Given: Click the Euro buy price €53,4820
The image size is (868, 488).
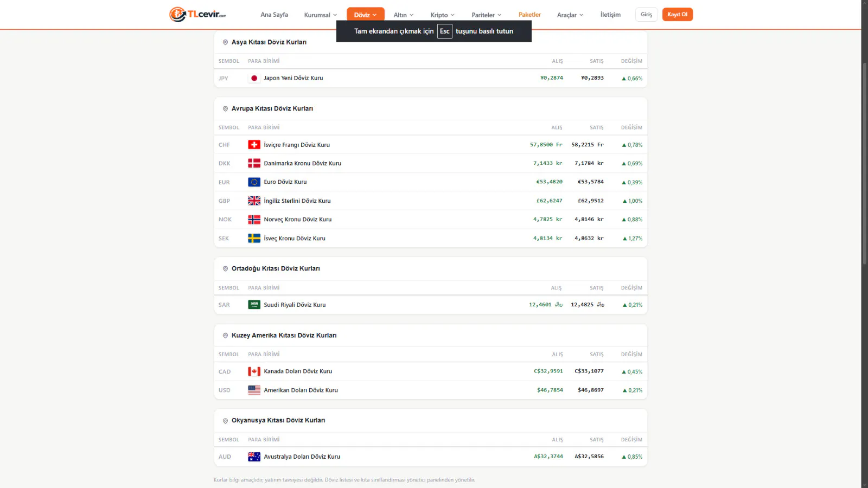Looking at the screenshot, I should coord(550,182).
